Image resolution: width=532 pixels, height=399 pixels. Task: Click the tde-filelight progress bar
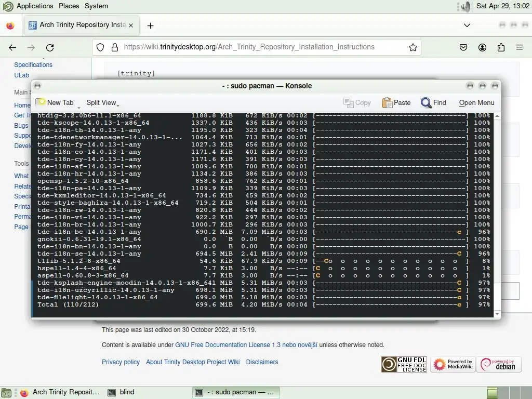click(391, 298)
